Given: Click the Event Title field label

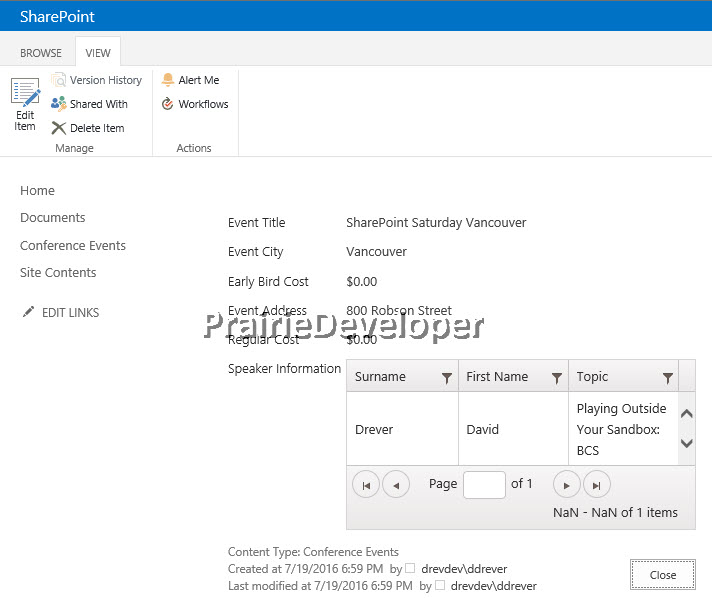Looking at the screenshot, I should click(x=257, y=223).
